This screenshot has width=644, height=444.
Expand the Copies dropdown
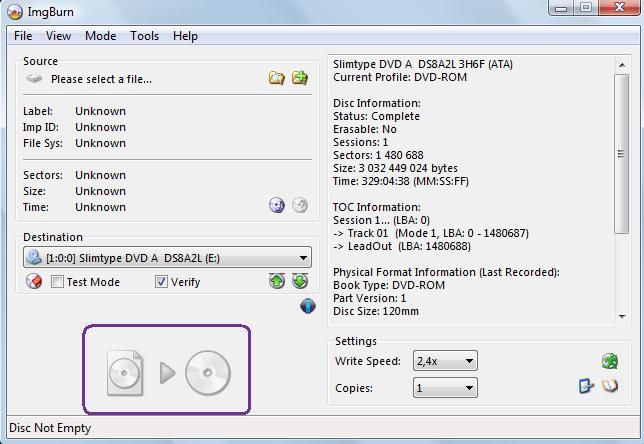click(x=445, y=388)
